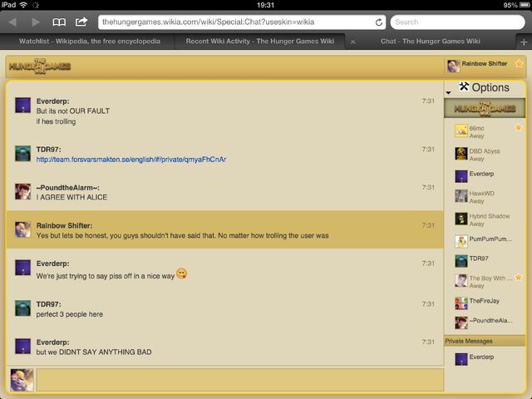Click 'TheFireJay' name in user list
The width and height of the screenshot is (532, 399).
485,301
